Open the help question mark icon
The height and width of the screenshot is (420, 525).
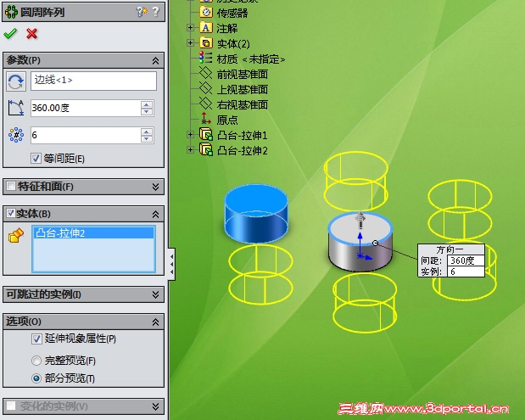156,12
